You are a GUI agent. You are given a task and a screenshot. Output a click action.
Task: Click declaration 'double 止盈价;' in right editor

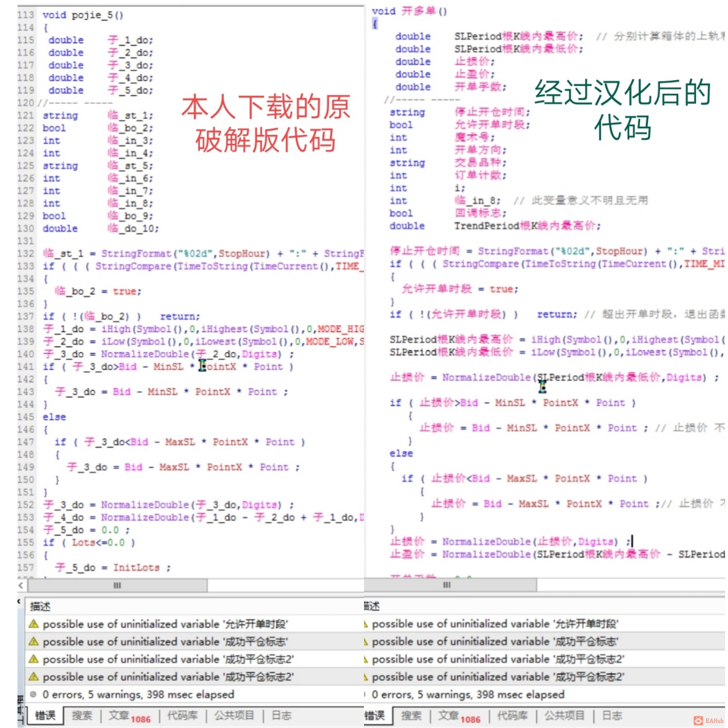tap(445, 74)
